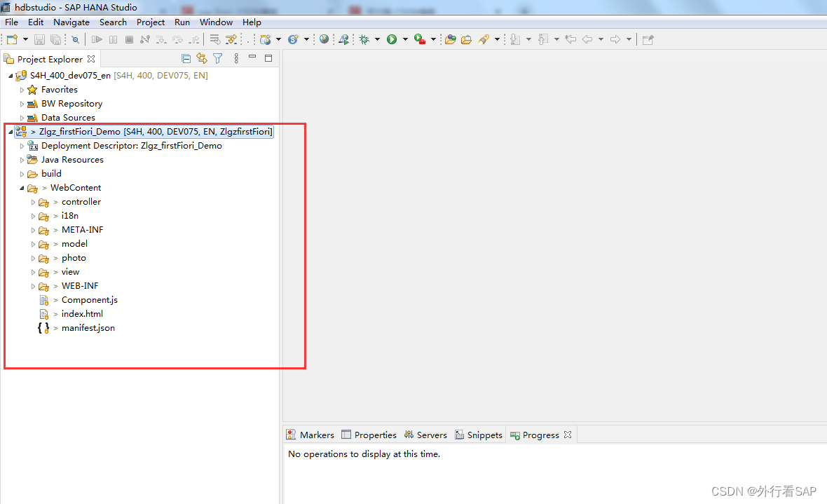
Task: Close the Project Explorer view tab
Action: click(x=91, y=59)
